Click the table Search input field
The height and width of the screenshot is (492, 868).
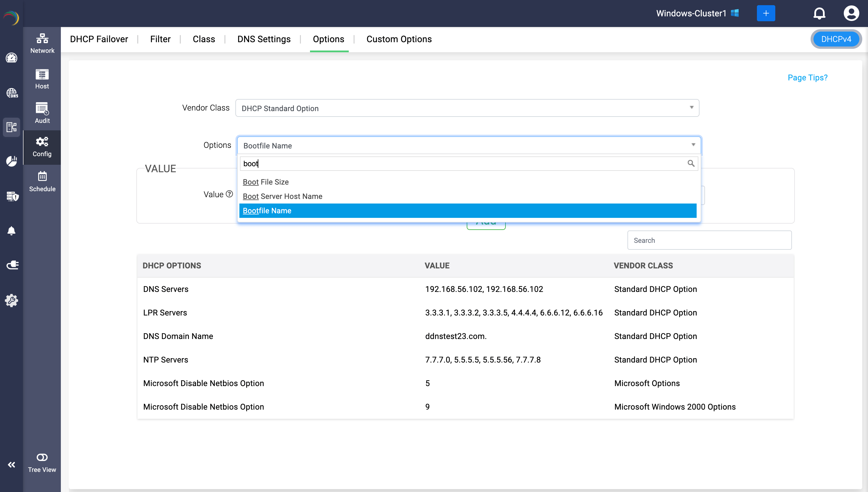[709, 240]
